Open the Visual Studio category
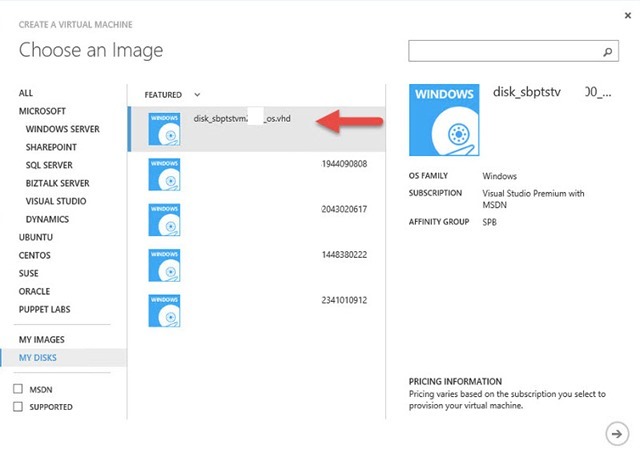The image size is (640, 457). pyautogui.click(x=56, y=201)
